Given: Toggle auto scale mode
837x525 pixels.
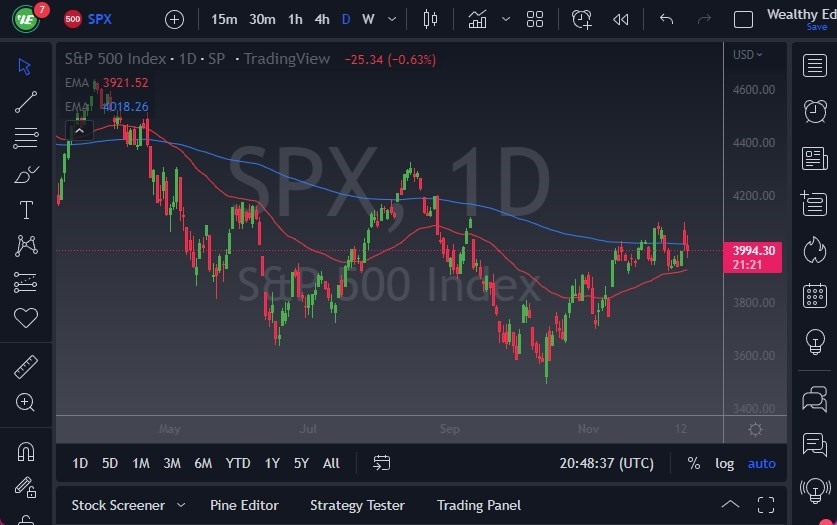Looking at the screenshot, I should point(761,463).
